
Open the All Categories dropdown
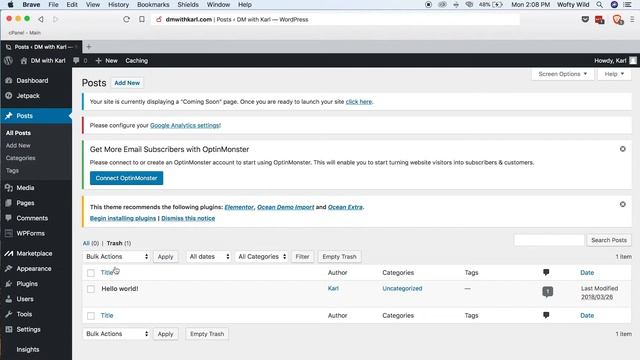tap(261, 256)
